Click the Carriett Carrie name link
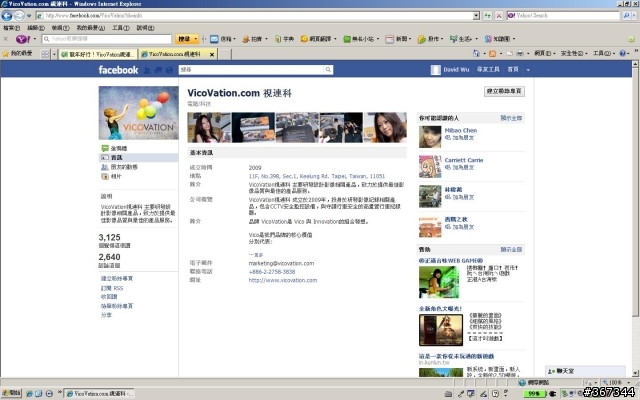640x400 pixels. tap(464, 160)
